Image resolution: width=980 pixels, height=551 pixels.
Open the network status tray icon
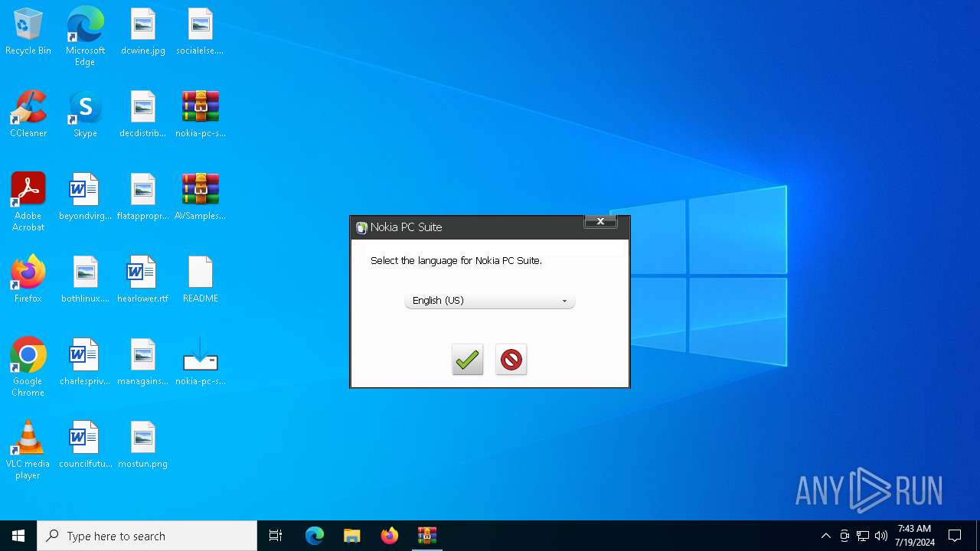863,536
